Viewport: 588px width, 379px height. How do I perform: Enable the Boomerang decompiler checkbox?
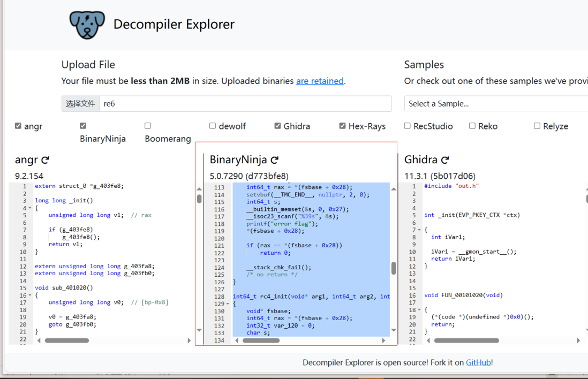[x=148, y=126]
